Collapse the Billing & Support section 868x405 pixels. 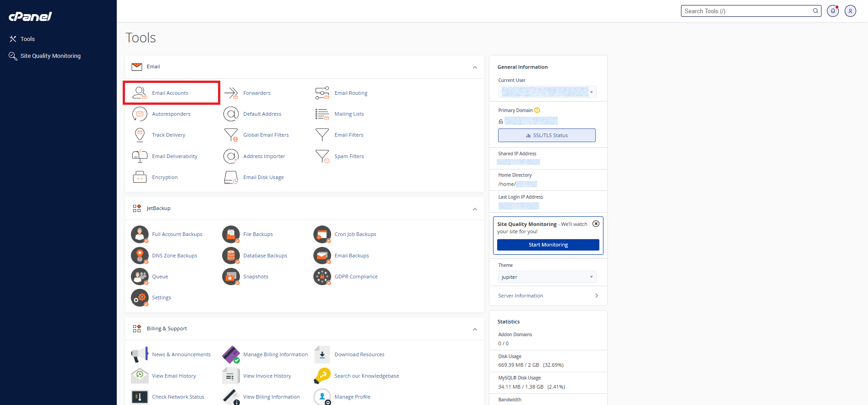[x=475, y=329]
